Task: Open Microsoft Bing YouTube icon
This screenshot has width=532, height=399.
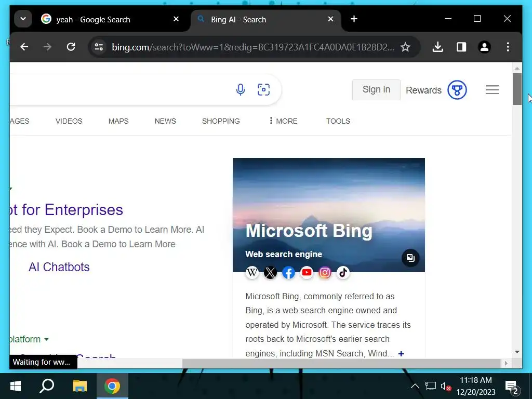Action: point(307,272)
